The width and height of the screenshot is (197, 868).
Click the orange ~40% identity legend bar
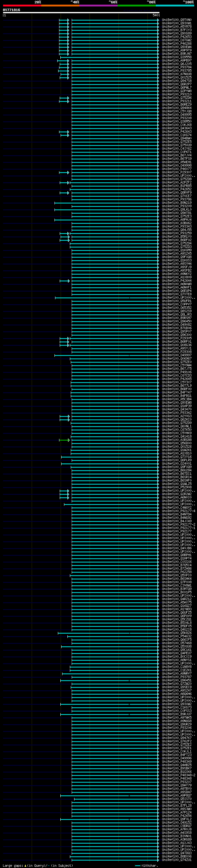coord(60,6)
